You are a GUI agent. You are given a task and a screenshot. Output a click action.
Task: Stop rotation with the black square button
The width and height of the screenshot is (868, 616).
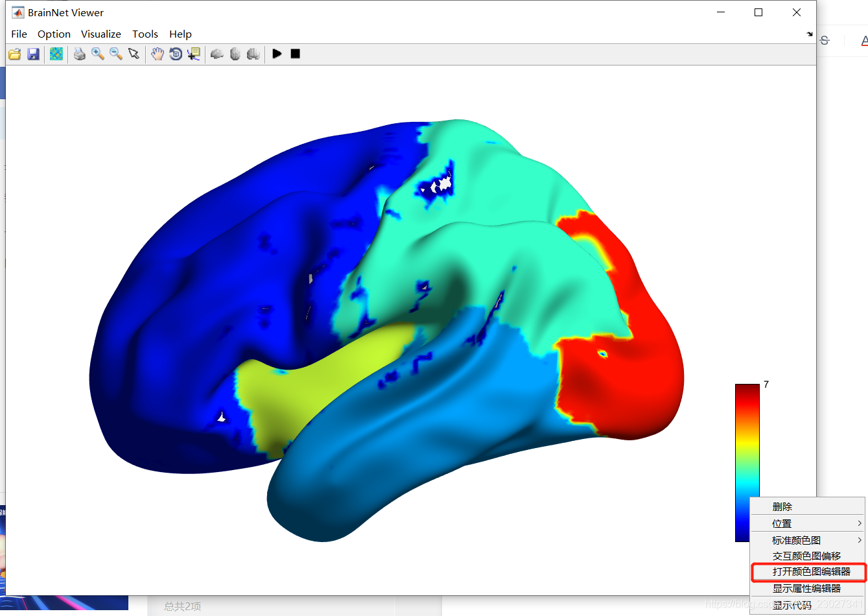pyautogui.click(x=295, y=54)
